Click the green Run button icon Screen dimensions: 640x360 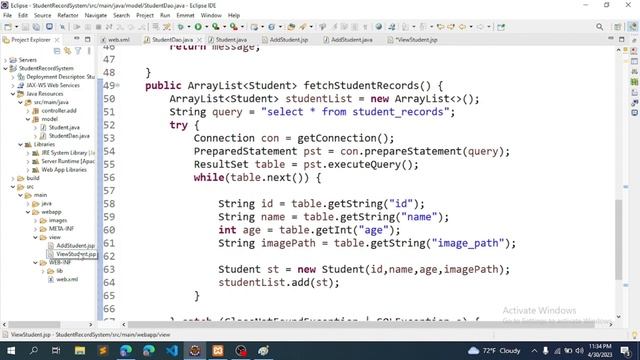(x=198, y=27)
